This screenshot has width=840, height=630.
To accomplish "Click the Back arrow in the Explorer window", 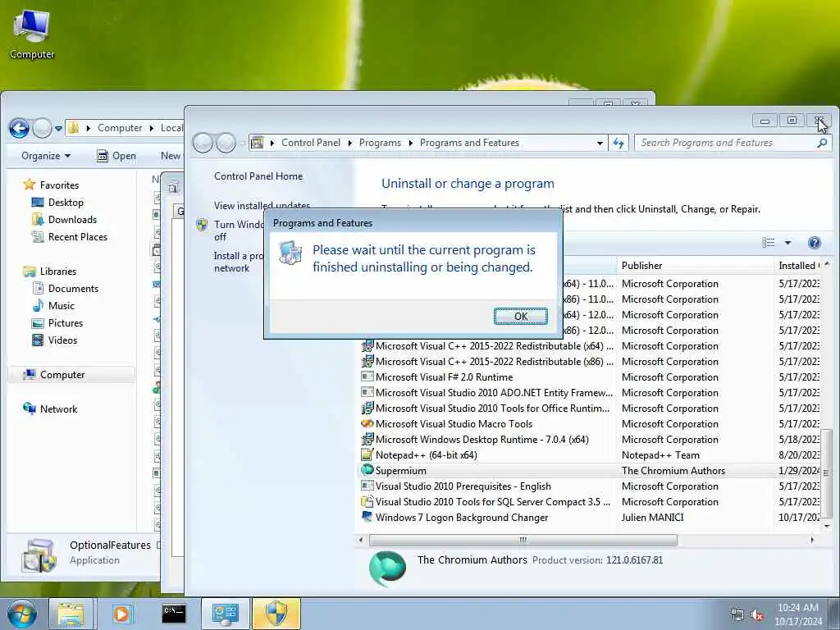I will click(20, 128).
